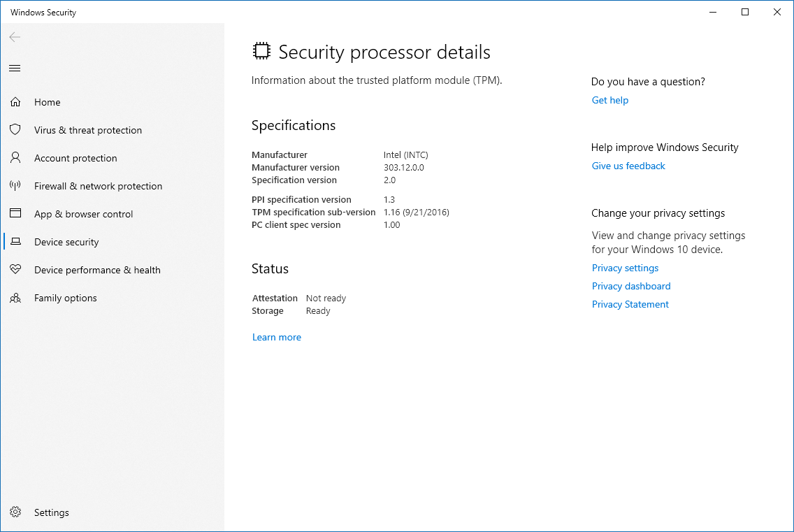The width and height of the screenshot is (794, 532).
Task: Click the Get help link
Action: (609, 100)
